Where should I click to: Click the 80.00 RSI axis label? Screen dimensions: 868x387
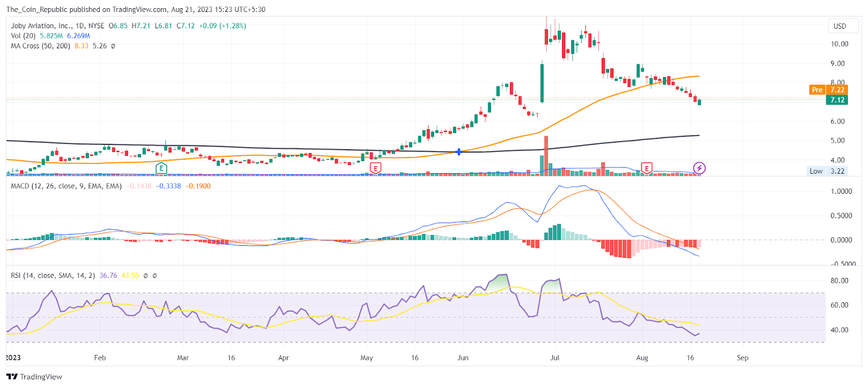coord(839,281)
